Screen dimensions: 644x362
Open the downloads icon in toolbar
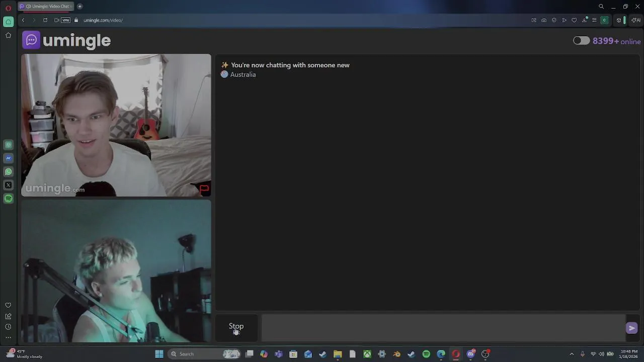tap(585, 20)
